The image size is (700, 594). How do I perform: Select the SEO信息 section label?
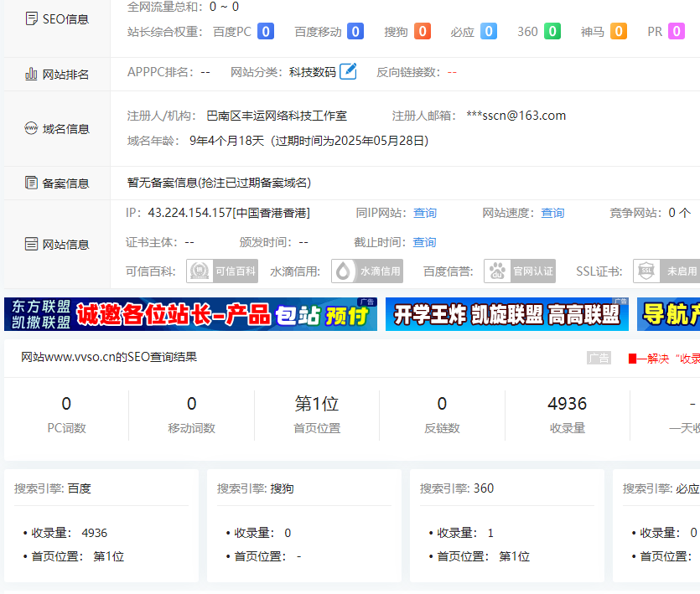[65, 19]
